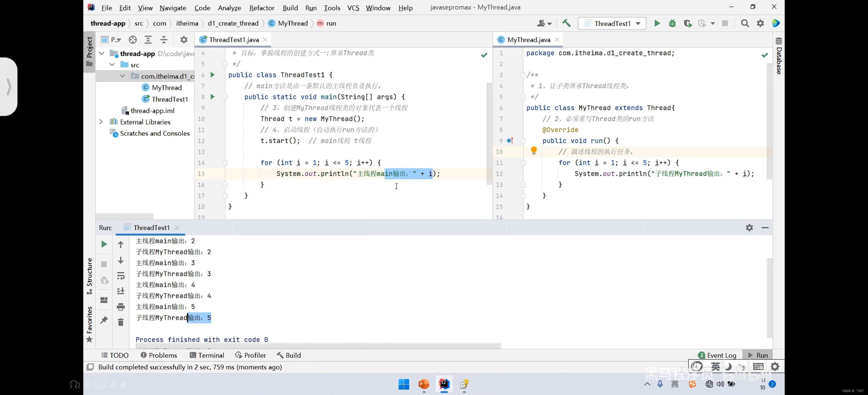The width and height of the screenshot is (868, 395).
Task: Run with coverage shield icon
Action: (x=688, y=23)
